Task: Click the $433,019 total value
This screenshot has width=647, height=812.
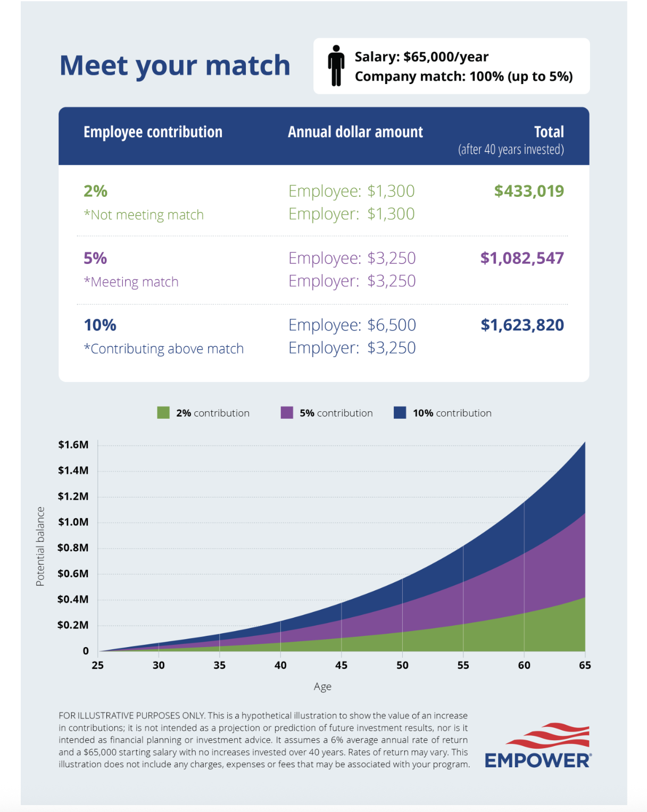Action: coord(529,191)
